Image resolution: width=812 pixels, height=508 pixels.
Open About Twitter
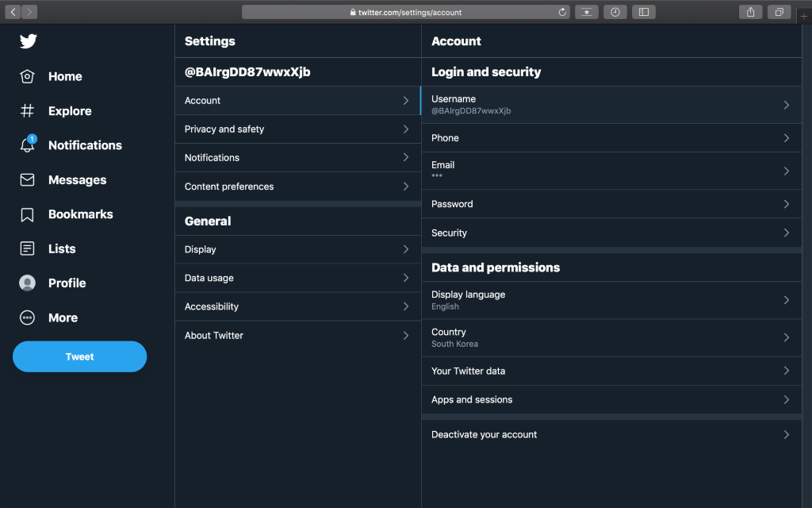298,336
